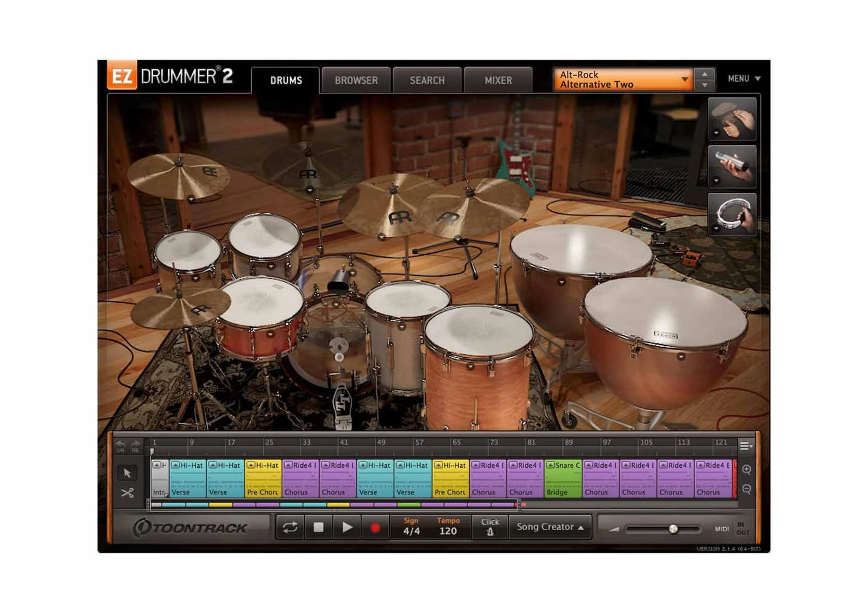Start playback with play button
This screenshot has height=613, width=868.
pos(347,527)
